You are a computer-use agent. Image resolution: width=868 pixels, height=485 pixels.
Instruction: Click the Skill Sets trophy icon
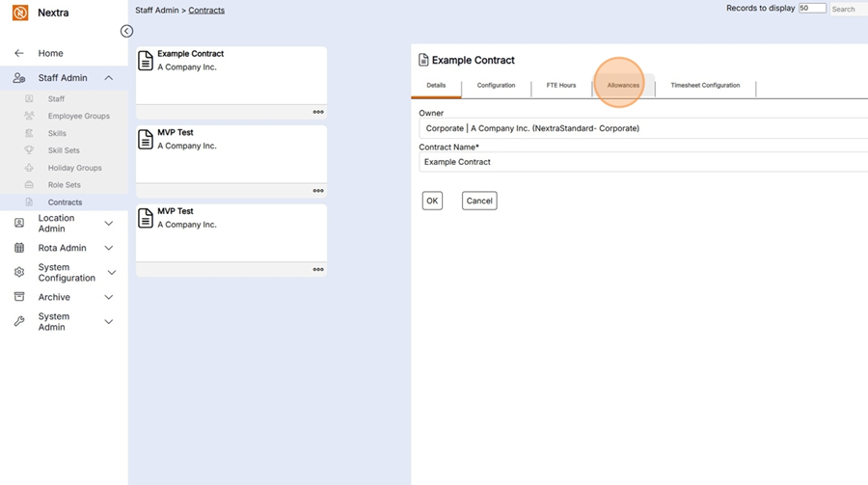29,150
